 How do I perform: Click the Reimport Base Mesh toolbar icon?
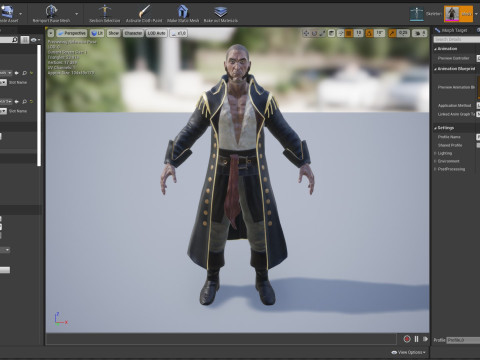click(x=51, y=12)
